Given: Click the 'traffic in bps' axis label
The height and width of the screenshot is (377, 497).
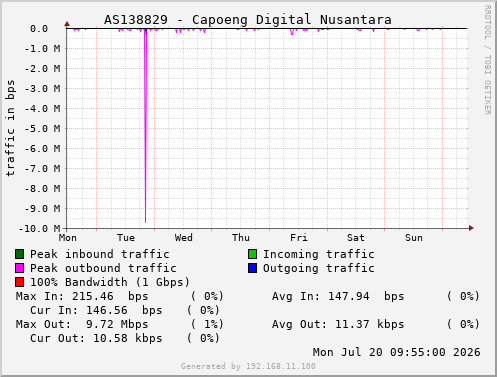Looking at the screenshot, I should pyautogui.click(x=11, y=128).
